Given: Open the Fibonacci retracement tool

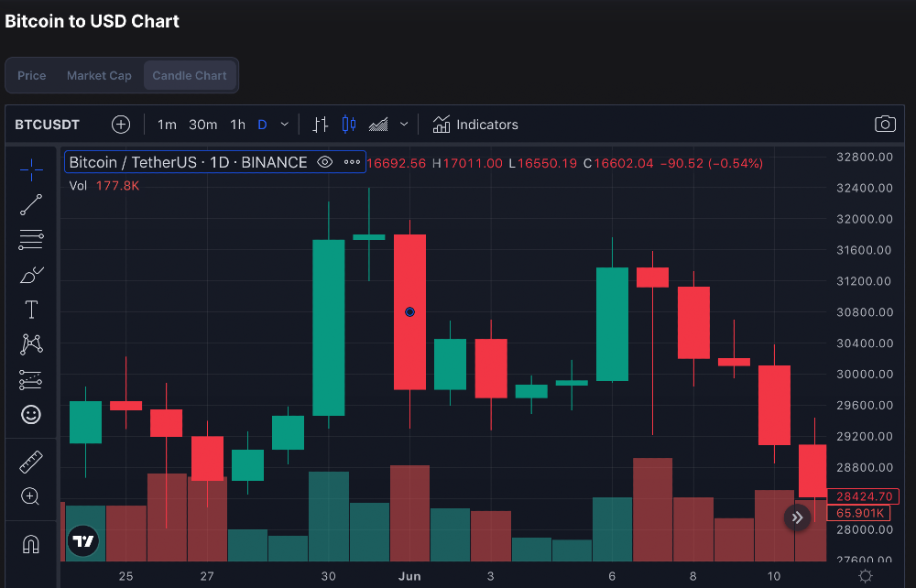Looking at the screenshot, I should pos(31,239).
